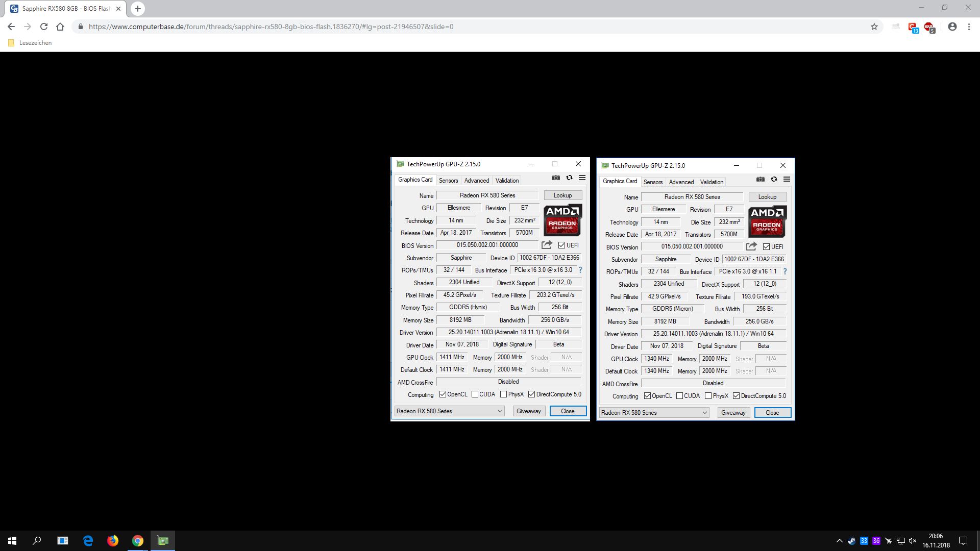Click the refresh icon in right GPU-Z window
980x551 pixels.
pos(774,180)
